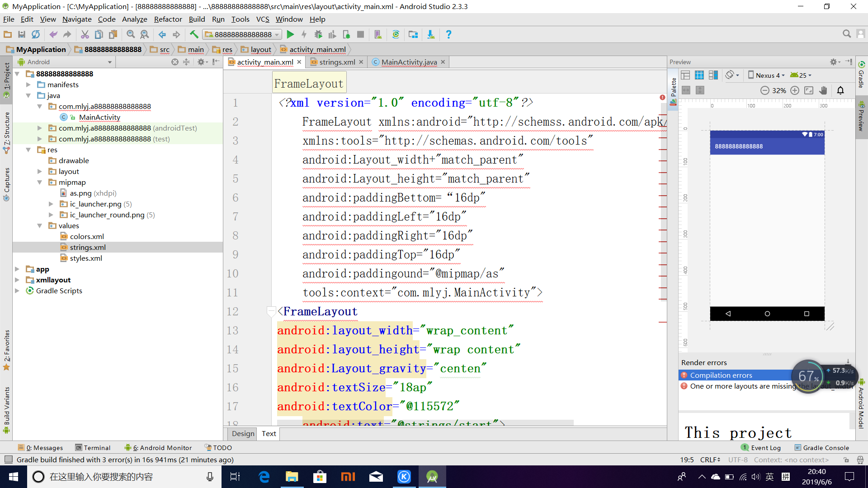The image size is (868, 488).
Task: Switch to the strings.xml editor tab
Action: point(337,62)
